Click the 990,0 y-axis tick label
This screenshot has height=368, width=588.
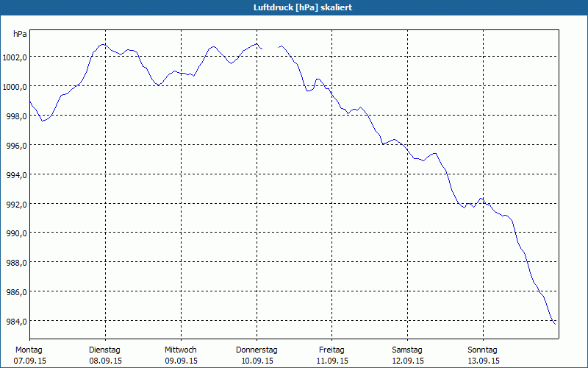tap(16, 233)
